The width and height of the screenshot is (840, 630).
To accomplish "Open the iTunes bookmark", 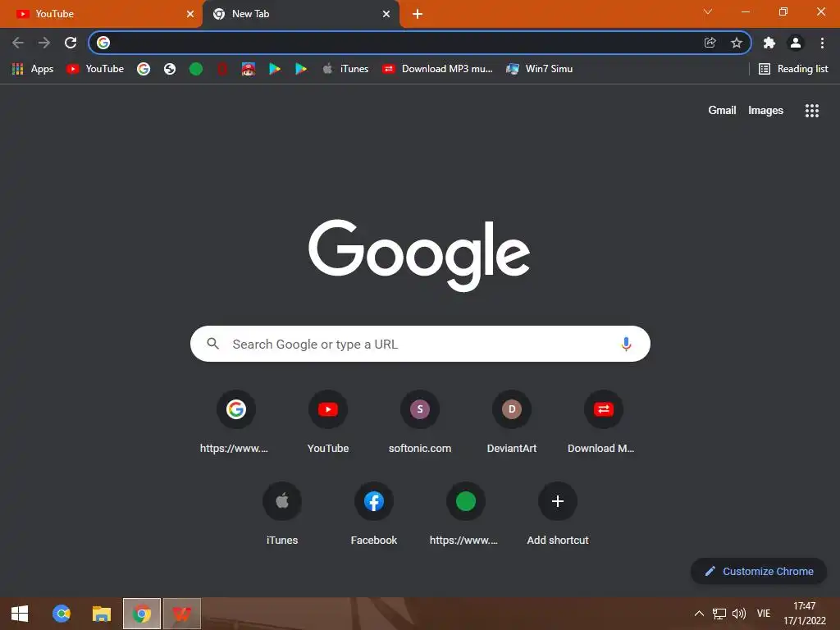I will point(345,69).
